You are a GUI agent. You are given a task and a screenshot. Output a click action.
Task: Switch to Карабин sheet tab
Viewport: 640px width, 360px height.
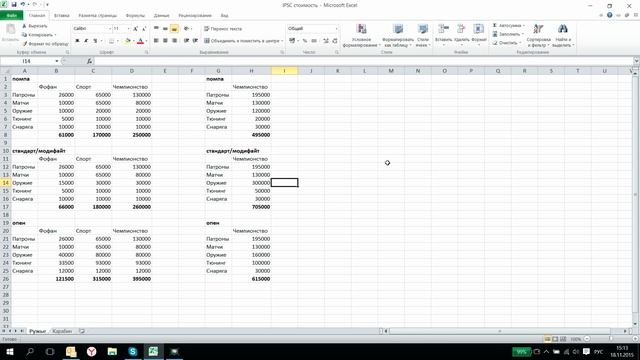(x=62, y=331)
